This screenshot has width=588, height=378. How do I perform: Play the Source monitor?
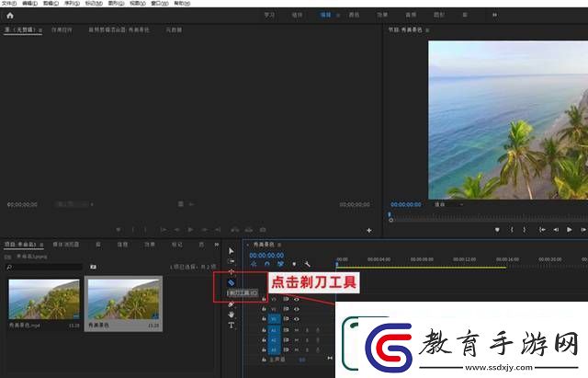tap(190, 229)
